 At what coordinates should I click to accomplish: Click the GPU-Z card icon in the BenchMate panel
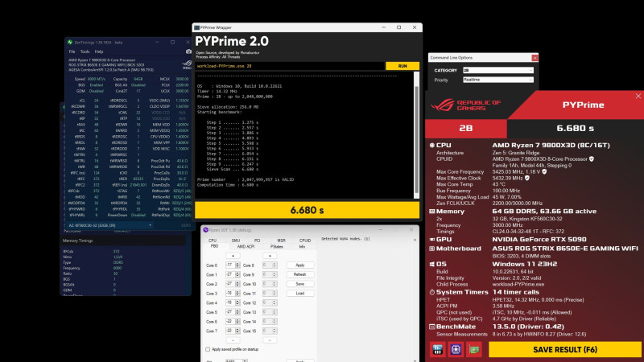pyautogui.click(x=474, y=349)
